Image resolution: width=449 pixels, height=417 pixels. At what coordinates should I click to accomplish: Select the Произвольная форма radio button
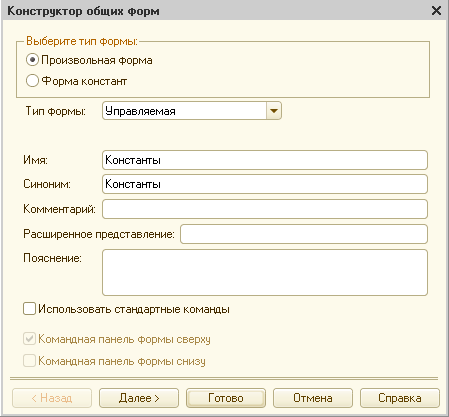tap(32, 60)
